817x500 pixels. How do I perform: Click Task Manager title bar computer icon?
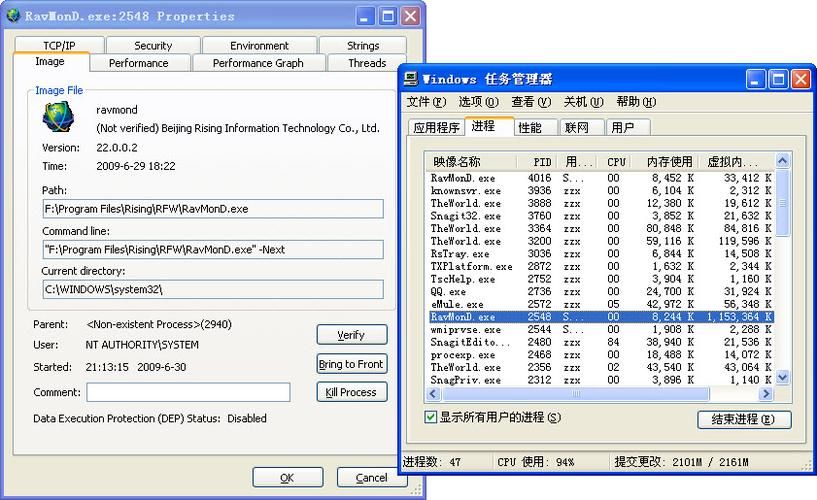[x=411, y=79]
